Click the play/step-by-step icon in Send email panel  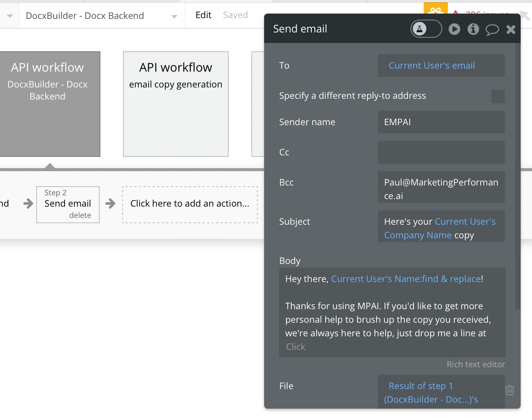tap(454, 29)
